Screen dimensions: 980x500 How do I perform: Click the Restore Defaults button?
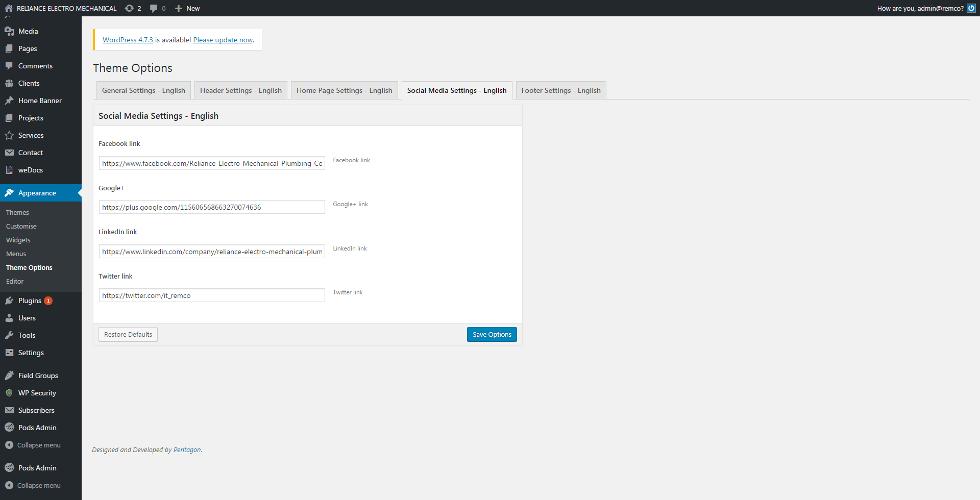pos(128,335)
